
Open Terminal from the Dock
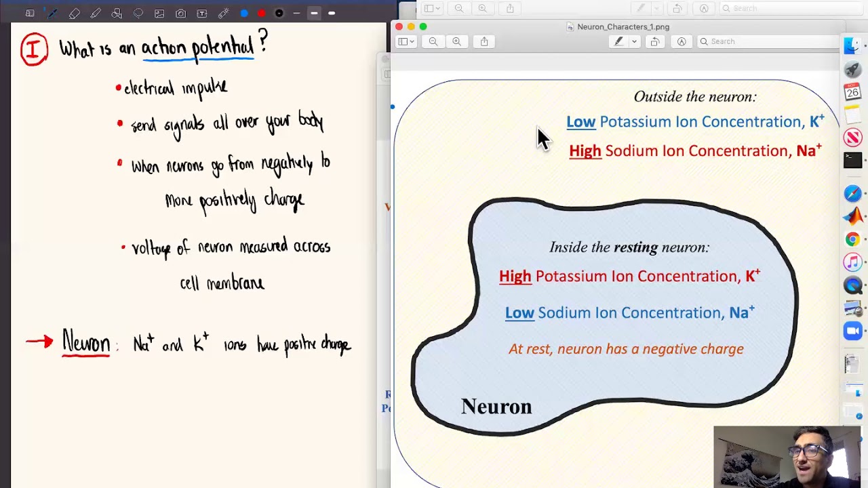[853, 160]
